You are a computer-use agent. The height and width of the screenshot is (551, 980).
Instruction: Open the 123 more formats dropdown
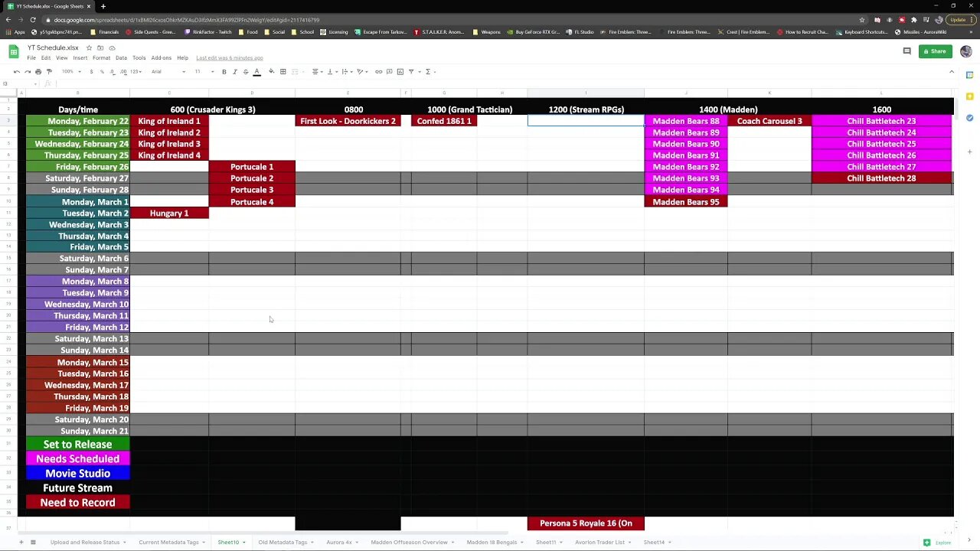136,71
